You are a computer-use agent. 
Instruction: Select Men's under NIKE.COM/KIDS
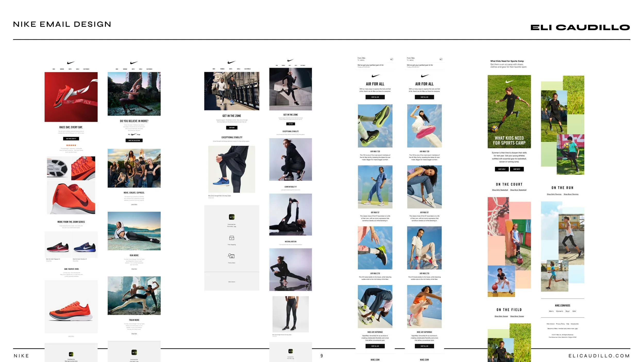[x=551, y=311]
